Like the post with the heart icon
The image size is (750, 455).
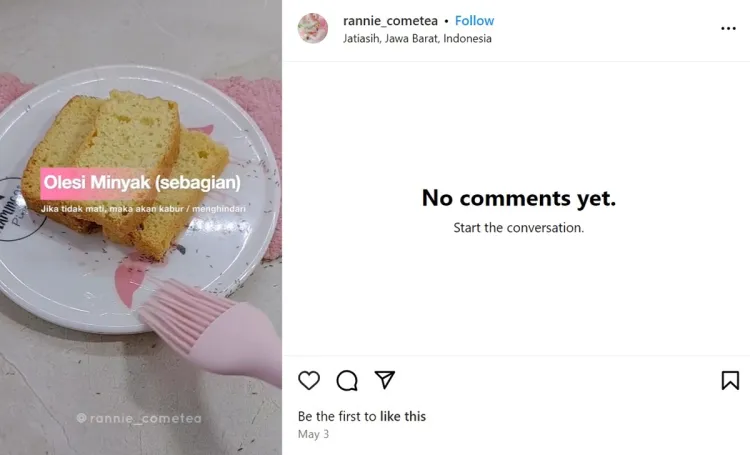click(x=309, y=380)
